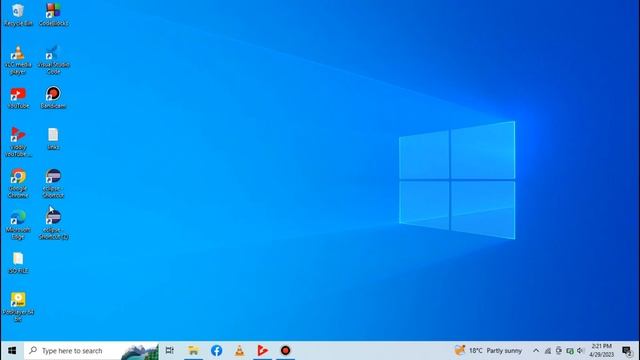Open the Windows Start menu
This screenshot has height=360, width=640.
[12, 351]
